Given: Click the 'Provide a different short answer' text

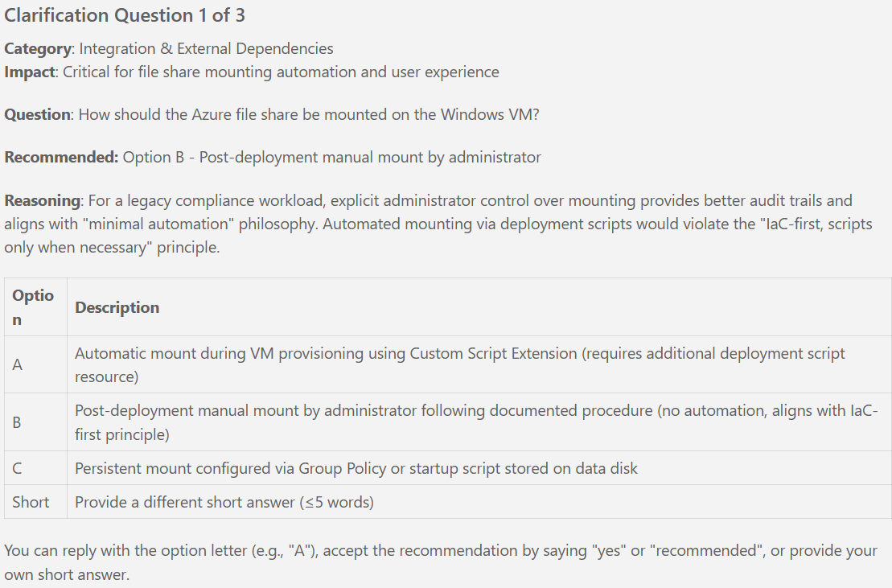Looking at the screenshot, I should [224, 502].
